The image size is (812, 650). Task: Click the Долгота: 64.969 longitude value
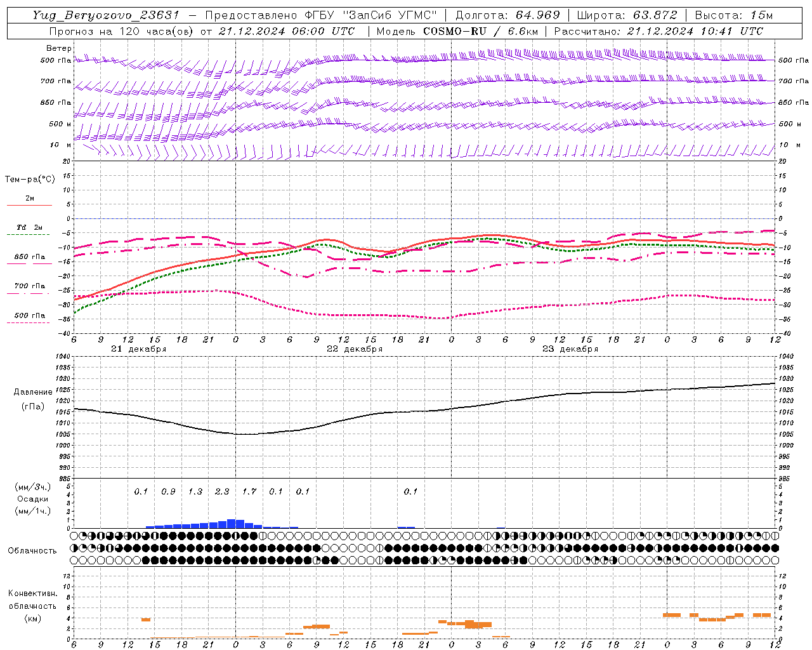click(507, 15)
